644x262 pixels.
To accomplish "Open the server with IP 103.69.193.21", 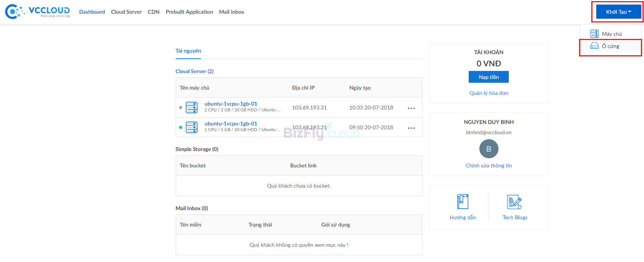I will (231, 124).
